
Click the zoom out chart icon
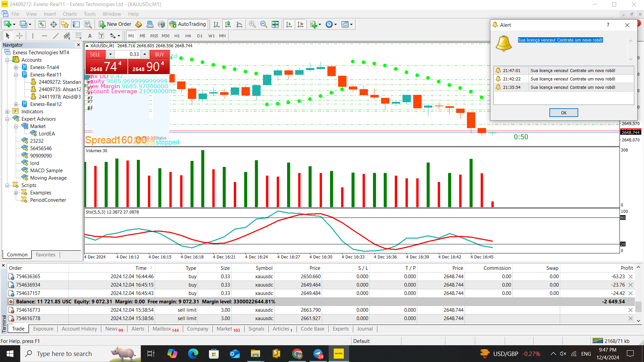[x=264, y=24]
